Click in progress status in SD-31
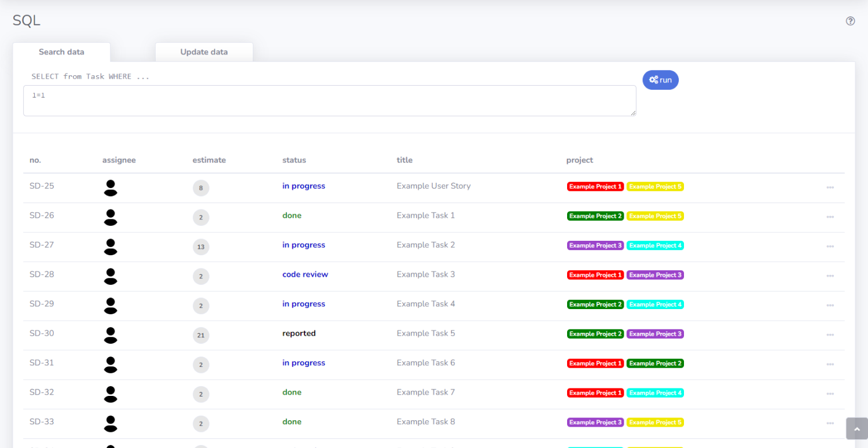Screen dimensions: 868x448 [x=304, y=363]
